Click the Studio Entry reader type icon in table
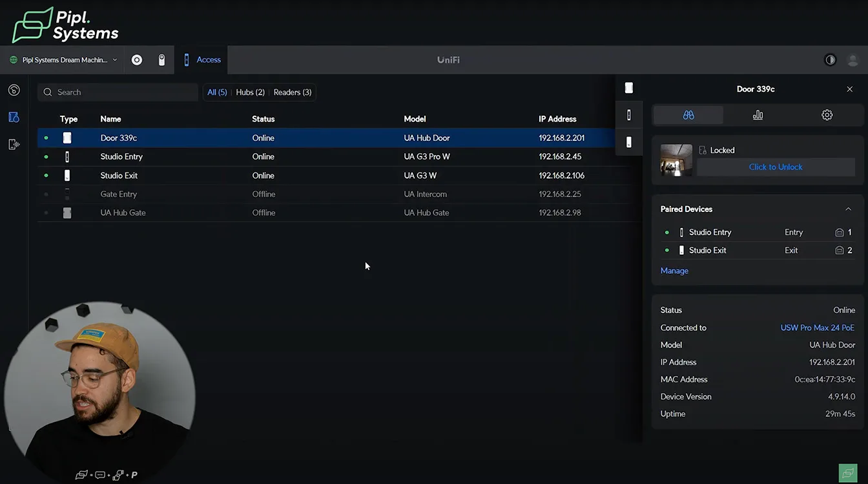Image resolution: width=868 pixels, height=484 pixels. (67, 156)
